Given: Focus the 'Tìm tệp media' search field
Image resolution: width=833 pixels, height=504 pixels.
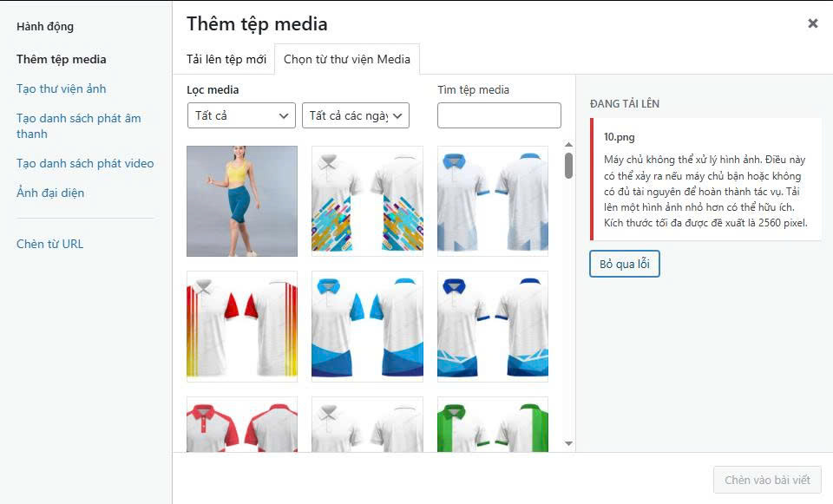Looking at the screenshot, I should pos(499,115).
